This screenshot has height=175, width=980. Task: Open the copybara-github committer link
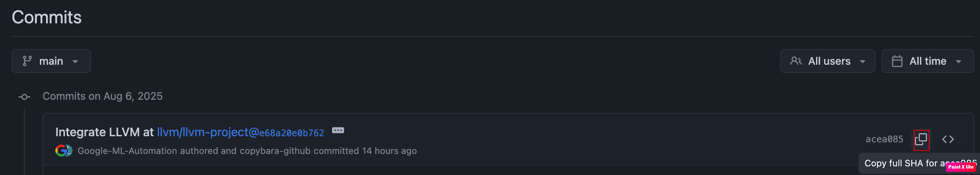pyautogui.click(x=275, y=151)
